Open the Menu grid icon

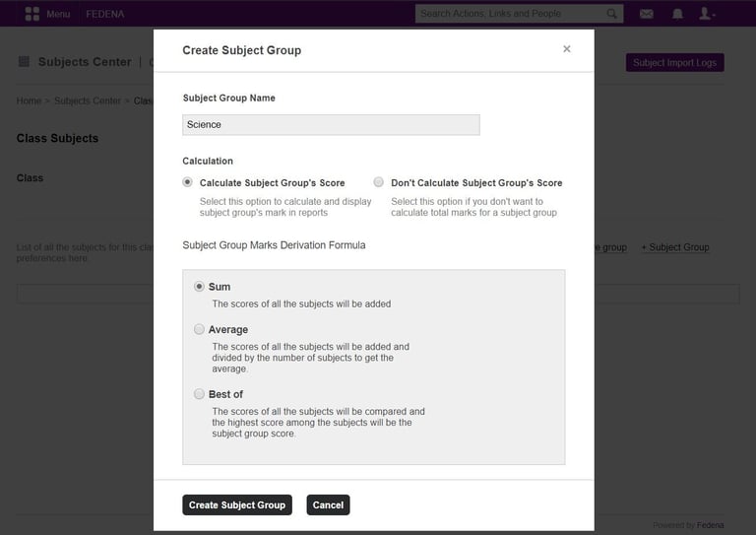point(32,14)
